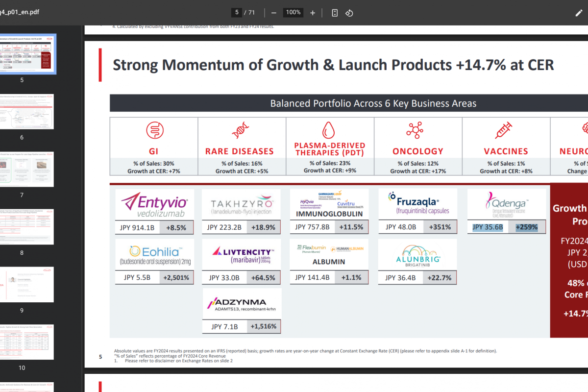Click the highlighted 'JPY 35.6B' Qdenga value
The height and width of the screenshot is (392, 588).
[x=488, y=227]
